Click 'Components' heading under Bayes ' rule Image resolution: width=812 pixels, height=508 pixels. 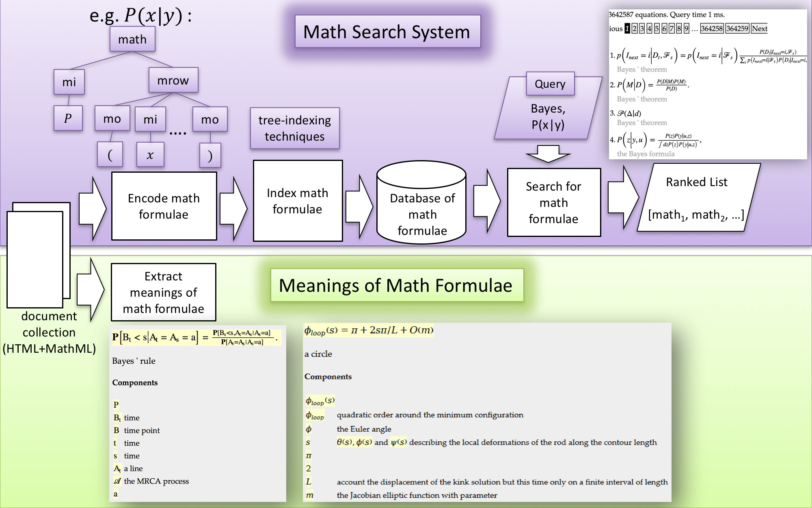135,382
